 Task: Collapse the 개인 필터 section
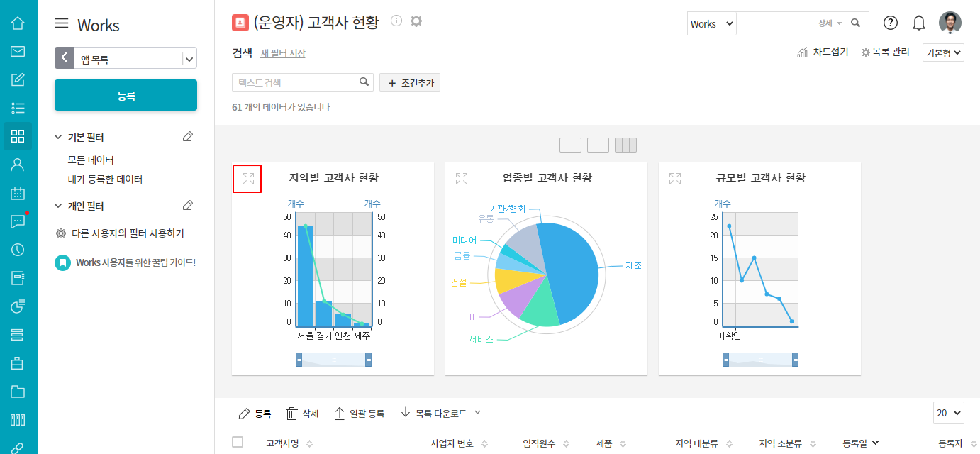click(x=58, y=206)
